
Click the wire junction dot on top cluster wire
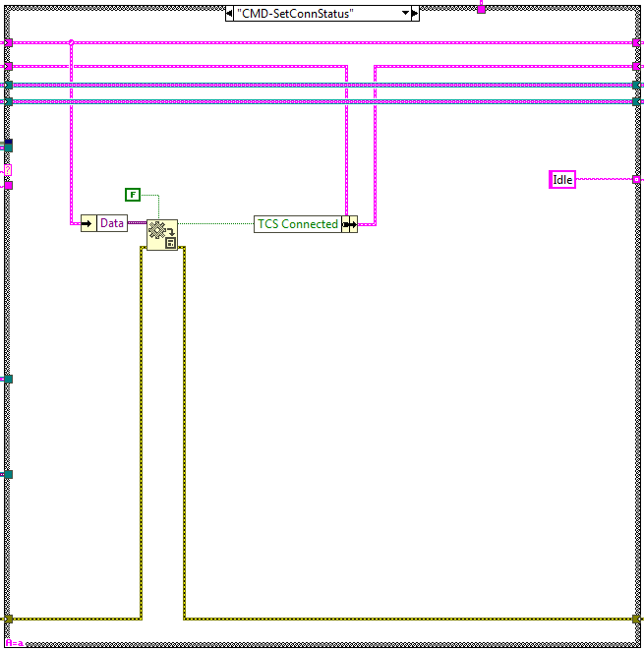[x=71, y=42]
